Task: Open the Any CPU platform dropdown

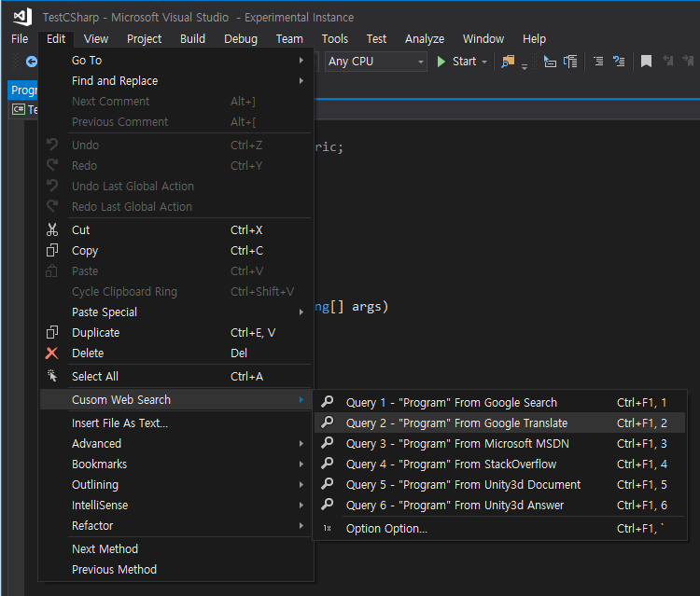Action: 376,62
